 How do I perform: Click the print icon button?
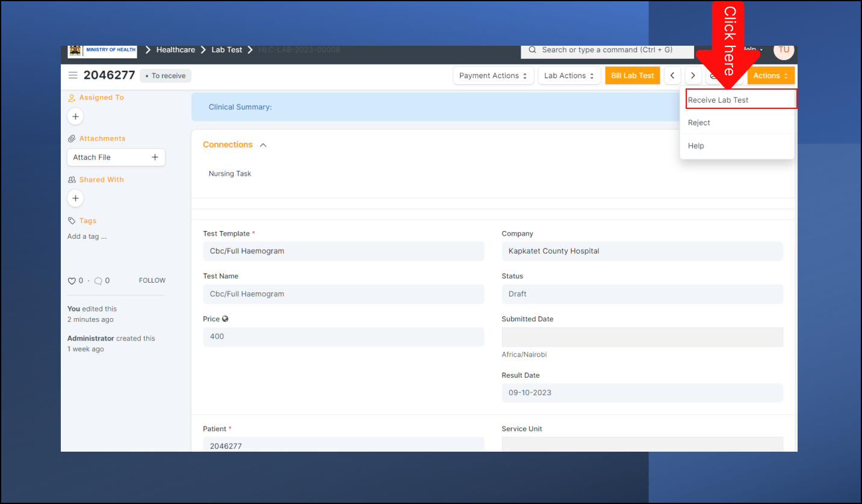713,76
